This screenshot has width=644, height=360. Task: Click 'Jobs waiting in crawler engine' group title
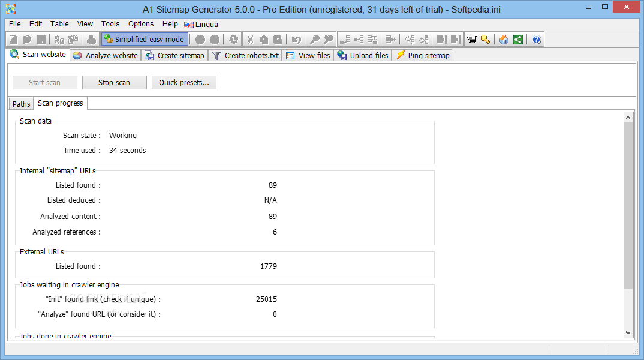click(x=70, y=285)
